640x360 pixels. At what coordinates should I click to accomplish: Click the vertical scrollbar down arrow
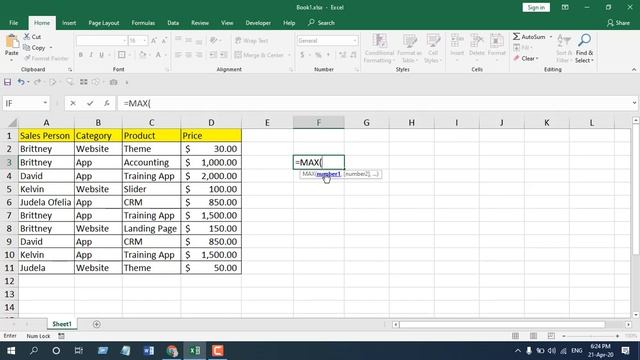click(x=636, y=315)
